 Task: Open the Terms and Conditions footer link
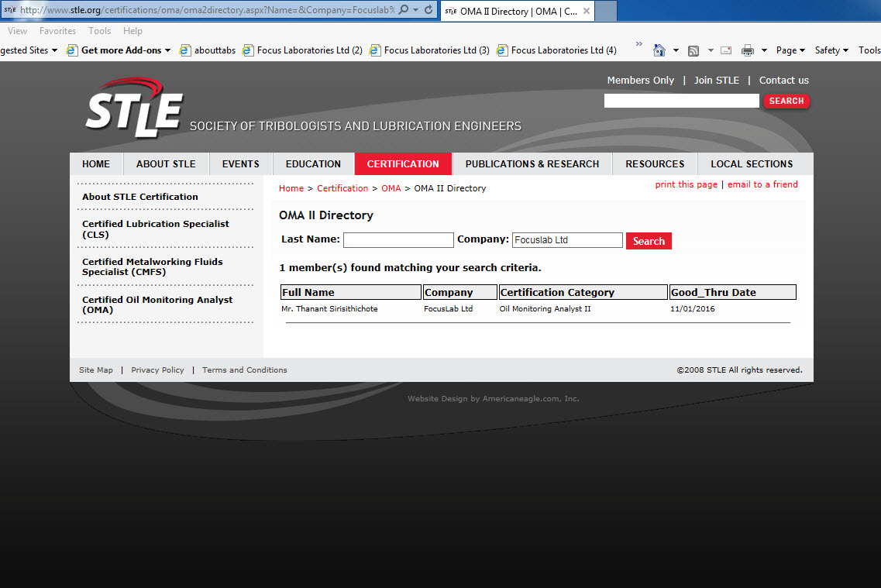[244, 370]
